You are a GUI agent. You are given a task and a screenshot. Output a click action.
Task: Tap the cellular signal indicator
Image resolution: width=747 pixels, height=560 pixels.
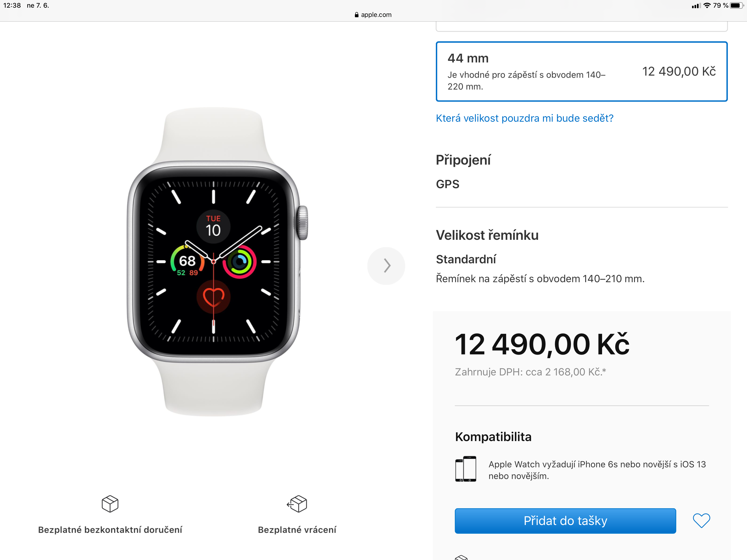tap(696, 6)
